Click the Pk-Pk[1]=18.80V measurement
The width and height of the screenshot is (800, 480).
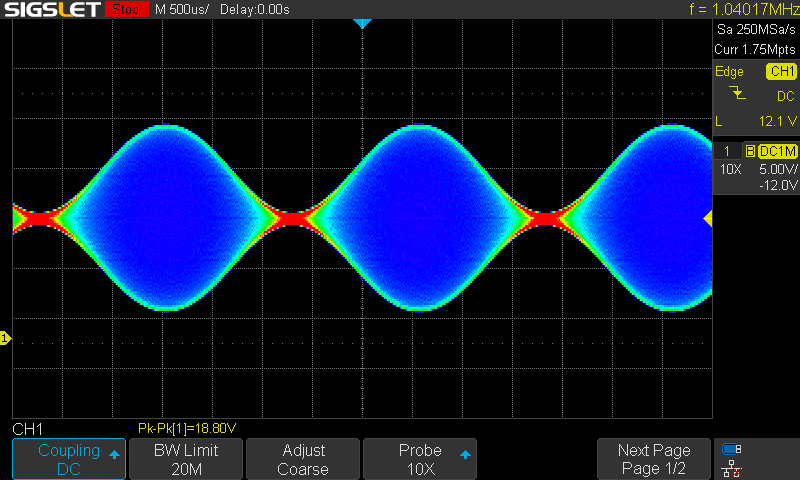point(187,428)
